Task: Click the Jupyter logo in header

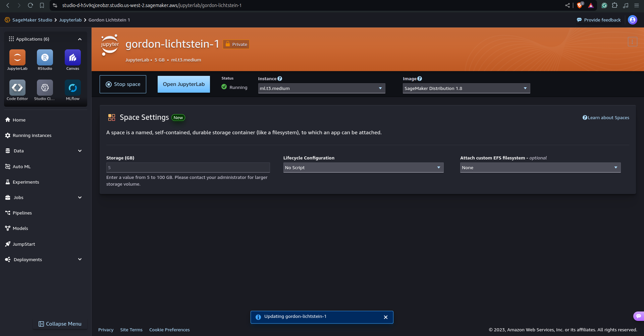Action: 110,45
